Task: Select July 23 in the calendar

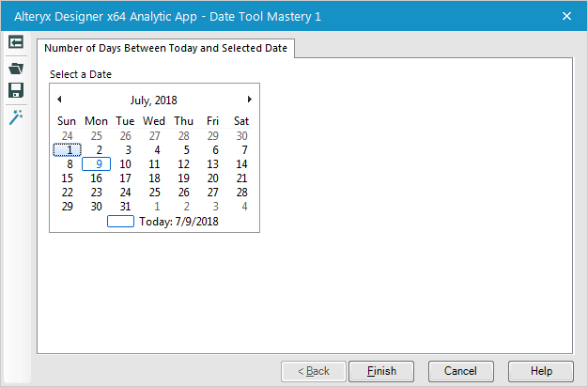Action: [x=97, y=192]
